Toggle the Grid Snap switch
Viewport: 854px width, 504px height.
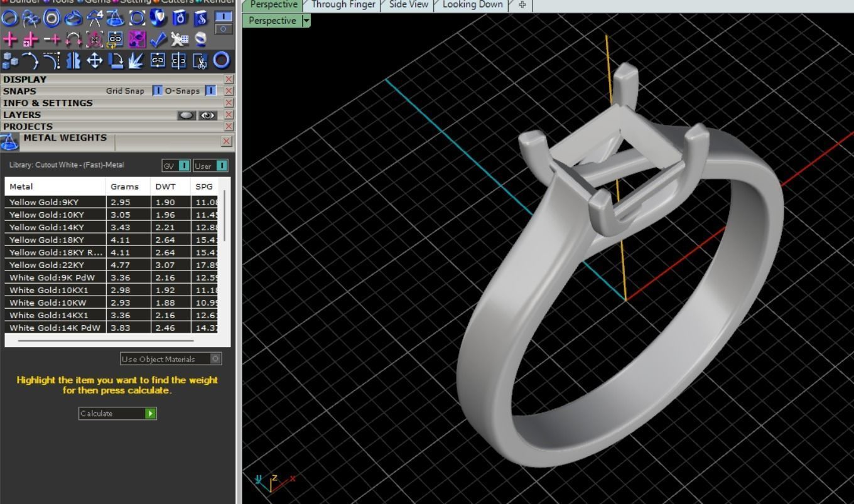tap(157, 91)
